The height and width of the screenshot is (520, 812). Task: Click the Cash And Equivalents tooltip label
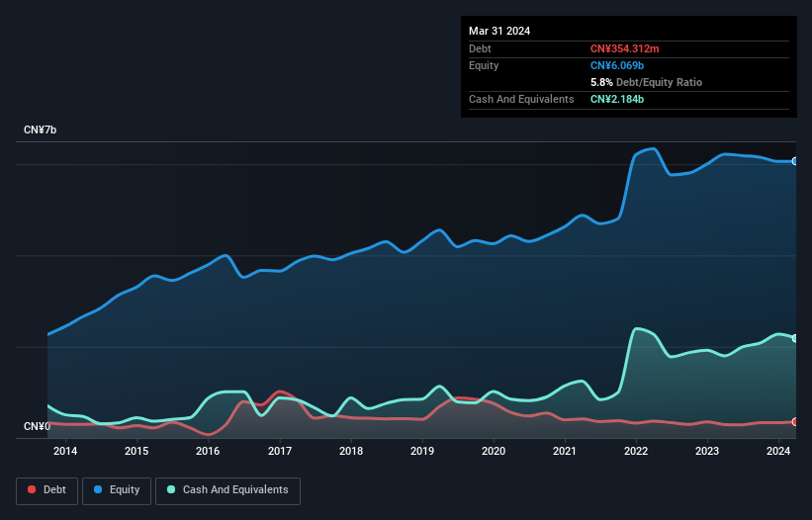[x=521, y=99]
